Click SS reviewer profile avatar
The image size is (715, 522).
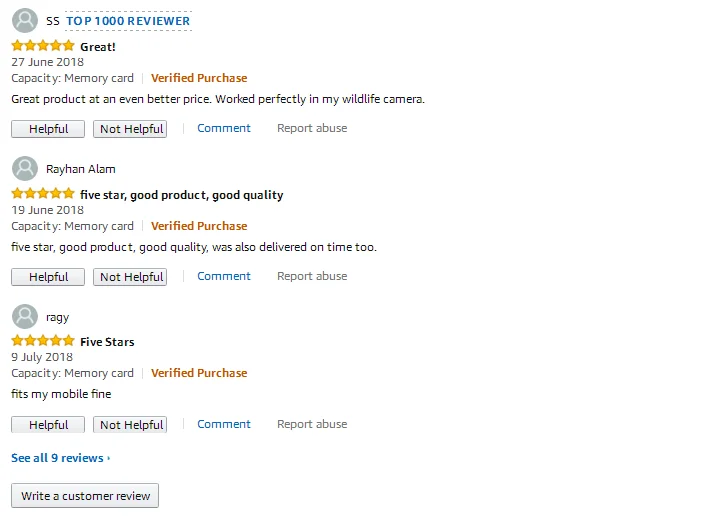pyautogui.click(x=25, y=20)
